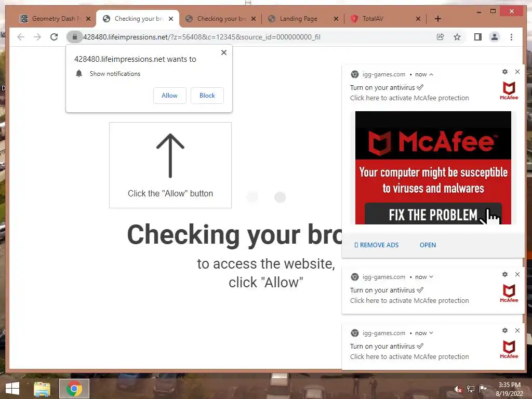
Task: Open File Explorer from the taskbar
Action: 42,389
